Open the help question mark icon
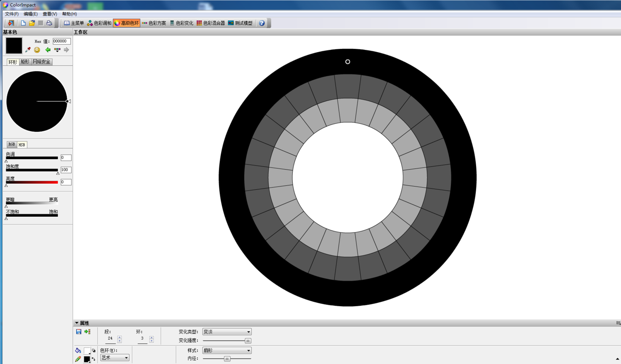The image size is (621, 364). (x=262, y=23)
